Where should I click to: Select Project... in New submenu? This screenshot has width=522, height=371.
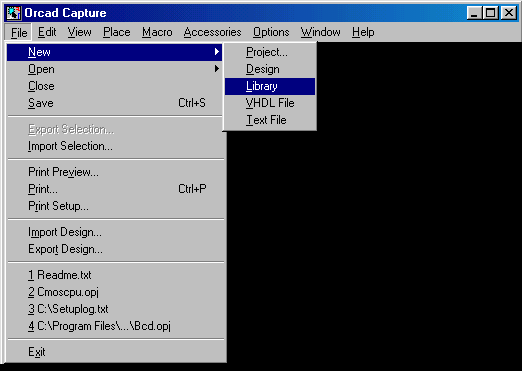pos(270,52)
